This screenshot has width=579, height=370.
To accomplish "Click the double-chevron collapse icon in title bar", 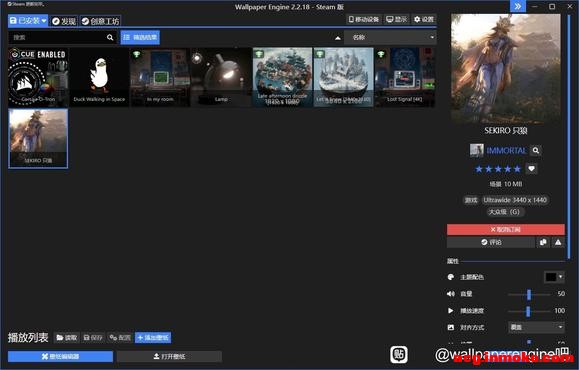I will pyautogui.click(x=518, y=6).
